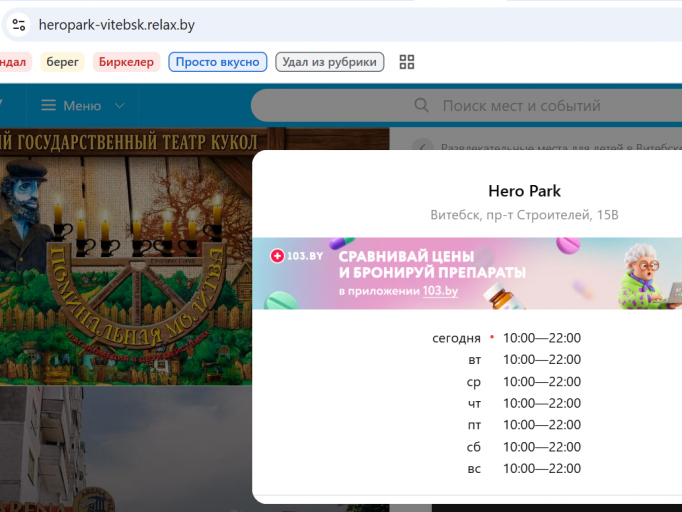Open the "берег" bookmark
The image size is (682, 512).
pyautogui.click(x=63, y=62)
